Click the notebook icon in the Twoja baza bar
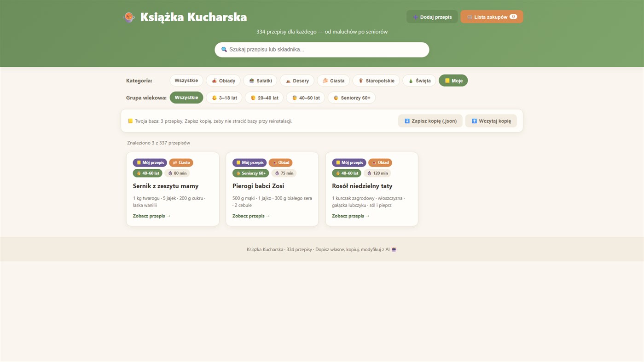Screen dimensions: 644x362 pos(130,121)
